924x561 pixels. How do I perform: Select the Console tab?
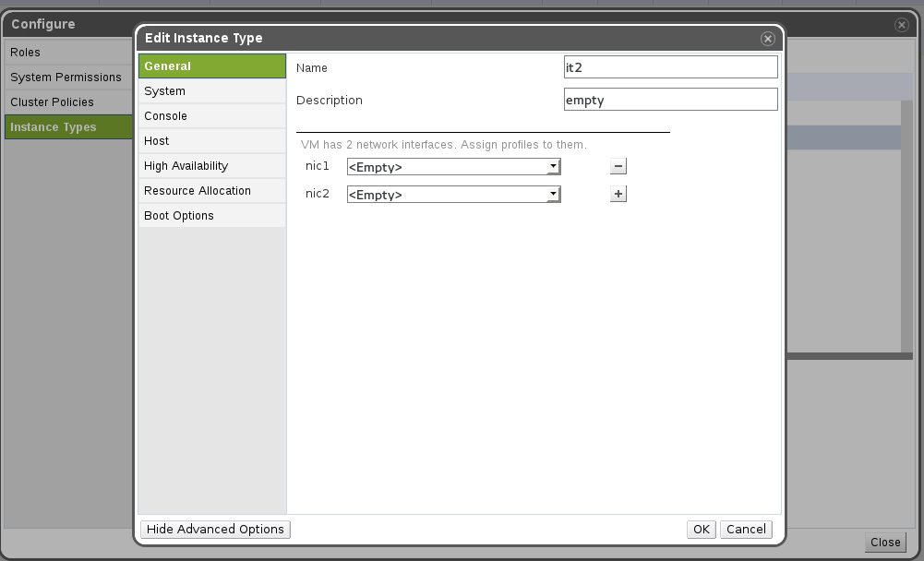click(x=211, y=116)
